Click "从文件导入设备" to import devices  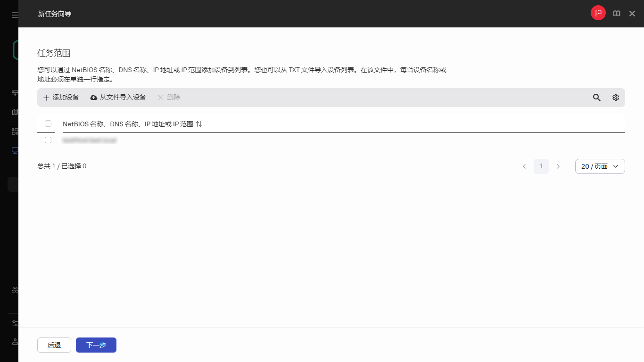[x=118, y=97]
